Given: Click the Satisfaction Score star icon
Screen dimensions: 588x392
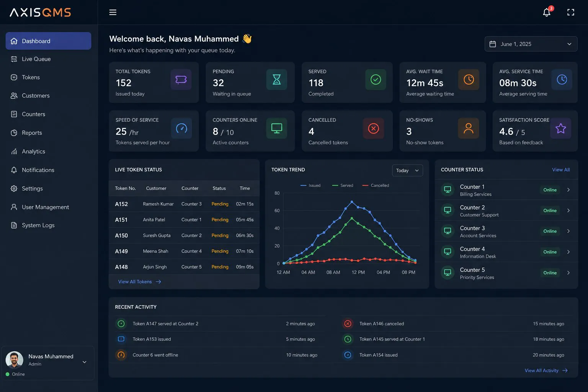Looking at the screenshot, I should (x=560, y=128).
